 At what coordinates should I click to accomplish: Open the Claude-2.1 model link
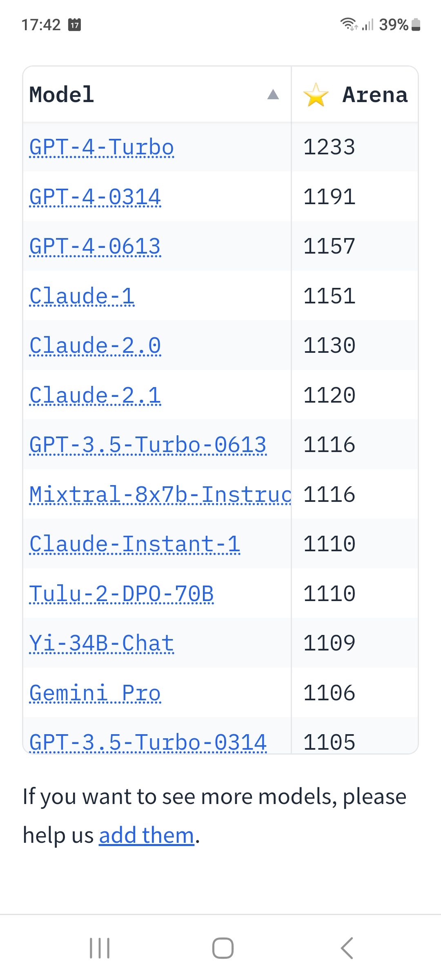coord(95,395)
